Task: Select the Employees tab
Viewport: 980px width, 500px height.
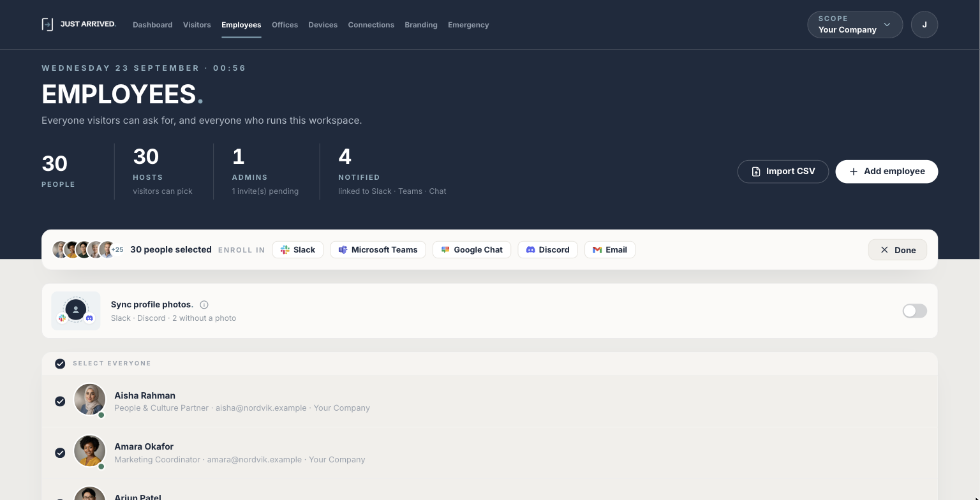Action: [x=241, y=25]
